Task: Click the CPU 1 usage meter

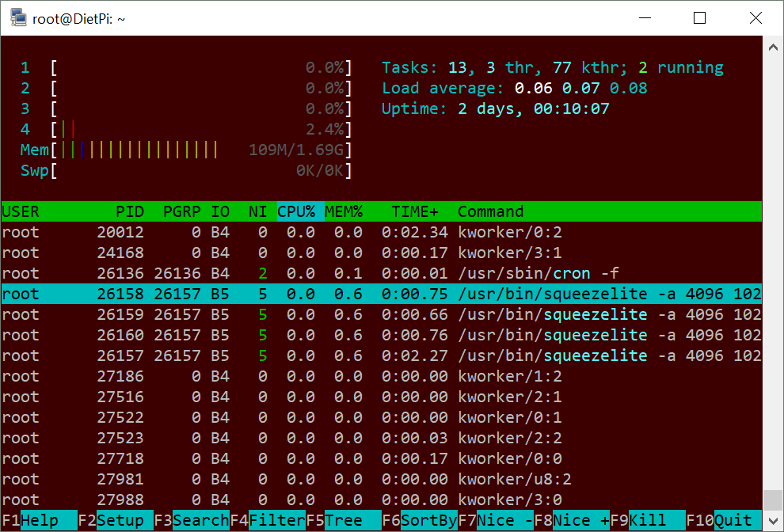Action: [x=186, y=67]
